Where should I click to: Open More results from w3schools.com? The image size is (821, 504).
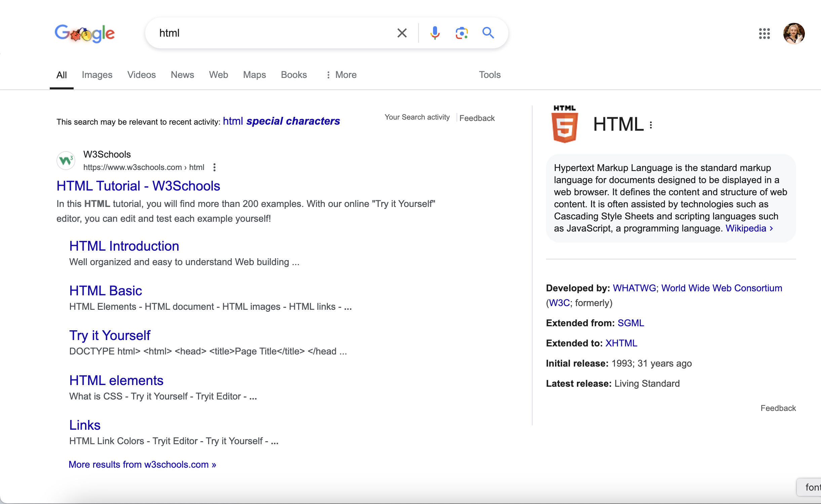142,464
